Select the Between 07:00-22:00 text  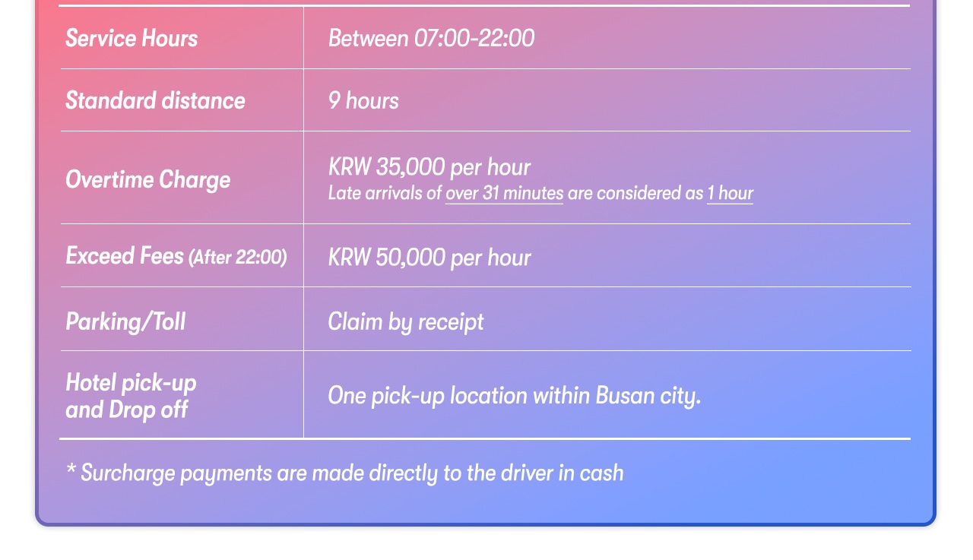click(x=431, y=38)
